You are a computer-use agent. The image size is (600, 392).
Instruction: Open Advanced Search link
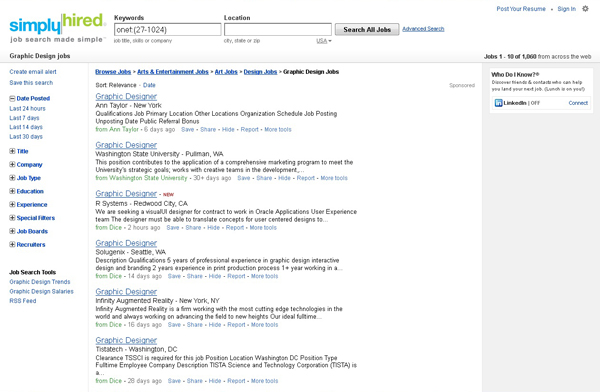tap(423, 29)
